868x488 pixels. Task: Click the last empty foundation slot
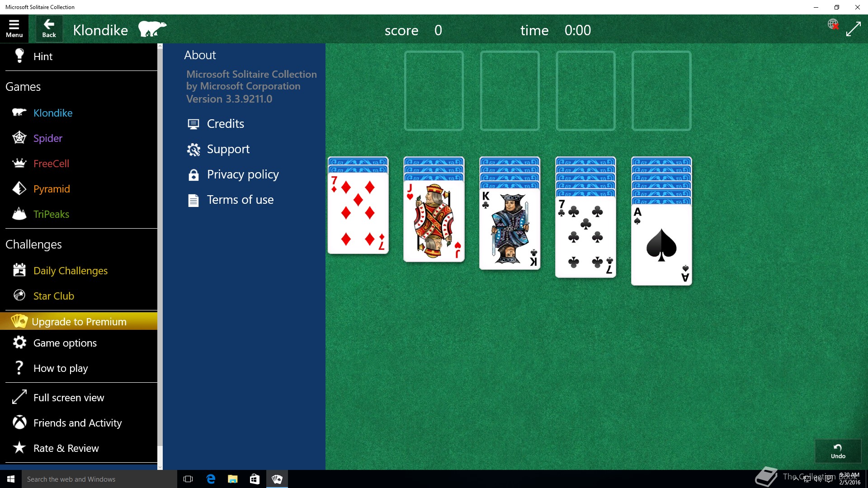coord(661,91)
